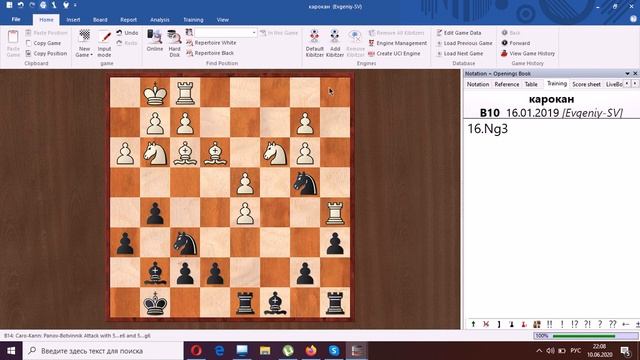Click the white rook on h4
Viewport: 640px width, 360px height.
click(335, 213)
